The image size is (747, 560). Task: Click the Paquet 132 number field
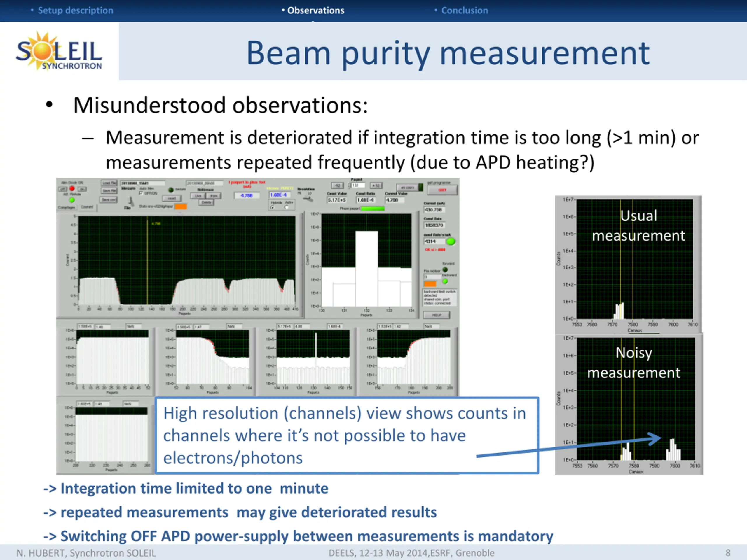click(358, 185)
